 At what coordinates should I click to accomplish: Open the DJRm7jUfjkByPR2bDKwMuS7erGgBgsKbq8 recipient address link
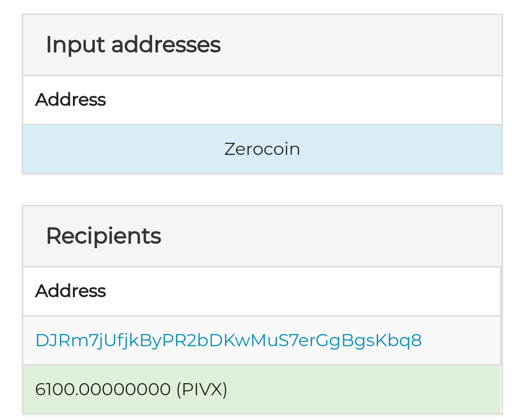[x=228, y=340]
